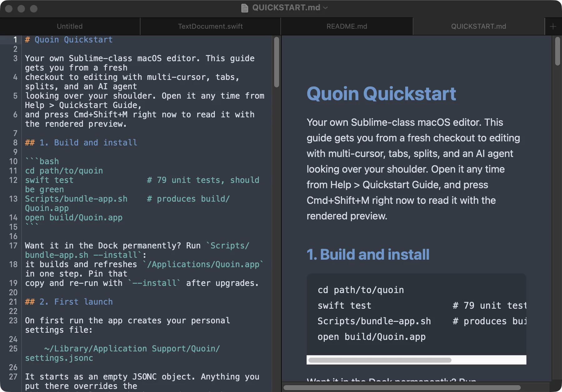Viewport: 562px width, 392px height.
Task: Click line number 21 in the gutter
Action: coord(13,302)
